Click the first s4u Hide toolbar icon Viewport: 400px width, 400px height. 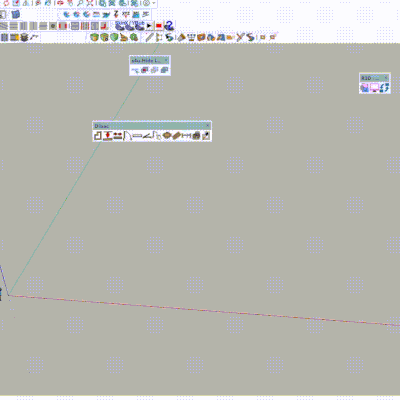click(x=135, y=70)
